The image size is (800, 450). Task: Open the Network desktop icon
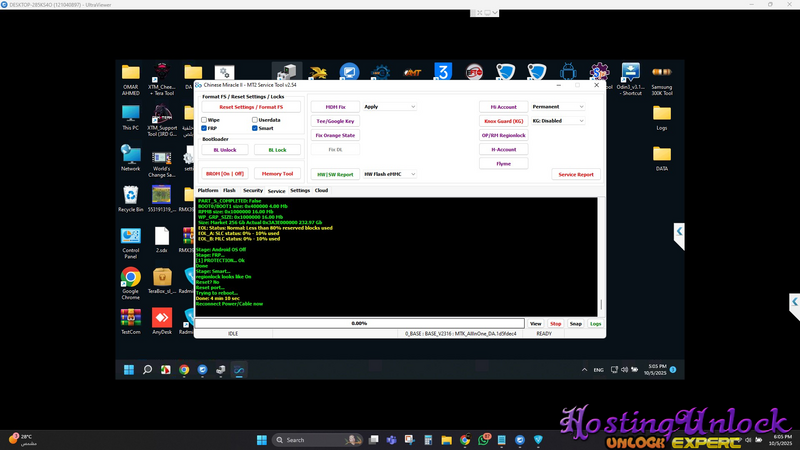(130, 156)
